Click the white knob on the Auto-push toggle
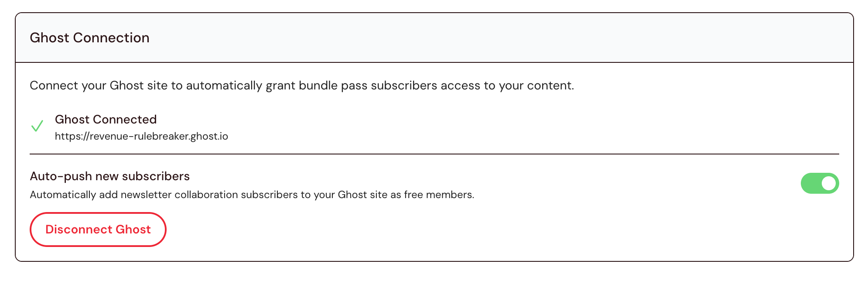Viewport: 868px width, 281px height. click(x=829, y=183)
